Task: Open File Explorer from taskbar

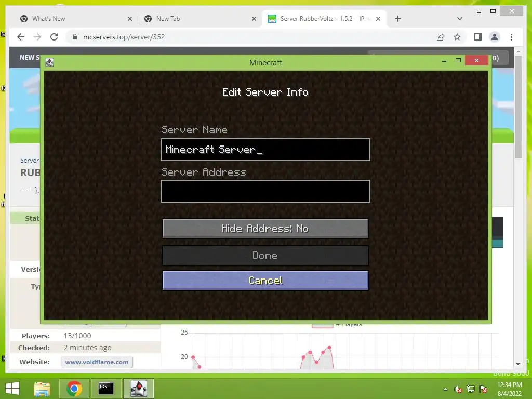Action: pyautogui.click(x=42, y=389)
